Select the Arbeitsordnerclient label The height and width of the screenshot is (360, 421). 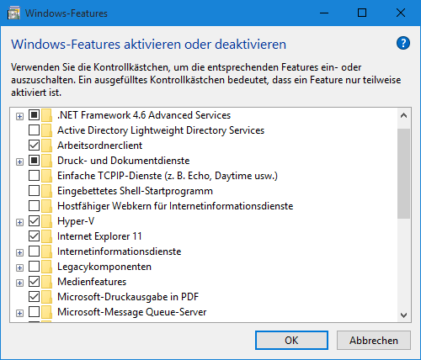point(100,145)
